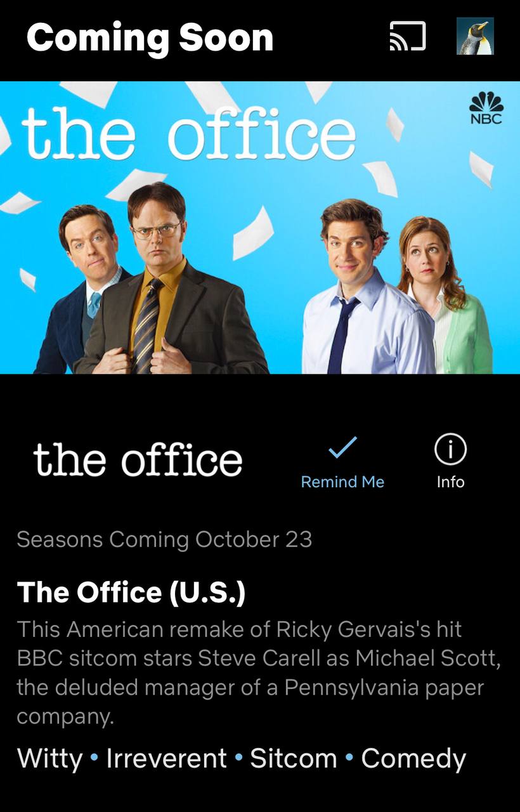Tap Jim and Pam in the banner
Screen dimensions: 520x812
click(397, 289)
